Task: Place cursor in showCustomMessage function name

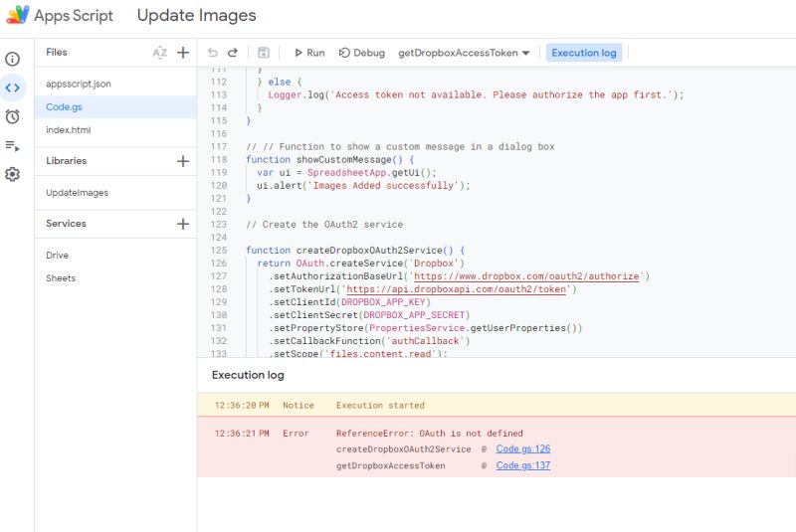Action: click(x=343, y=160)
